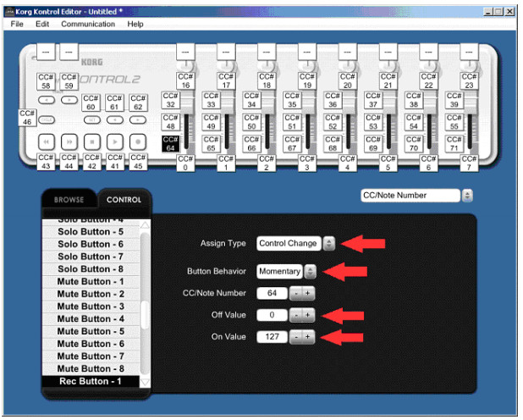Screen dimensions: 523x420
Task: Open the Help menu
Action: click(x=135, y=24)
